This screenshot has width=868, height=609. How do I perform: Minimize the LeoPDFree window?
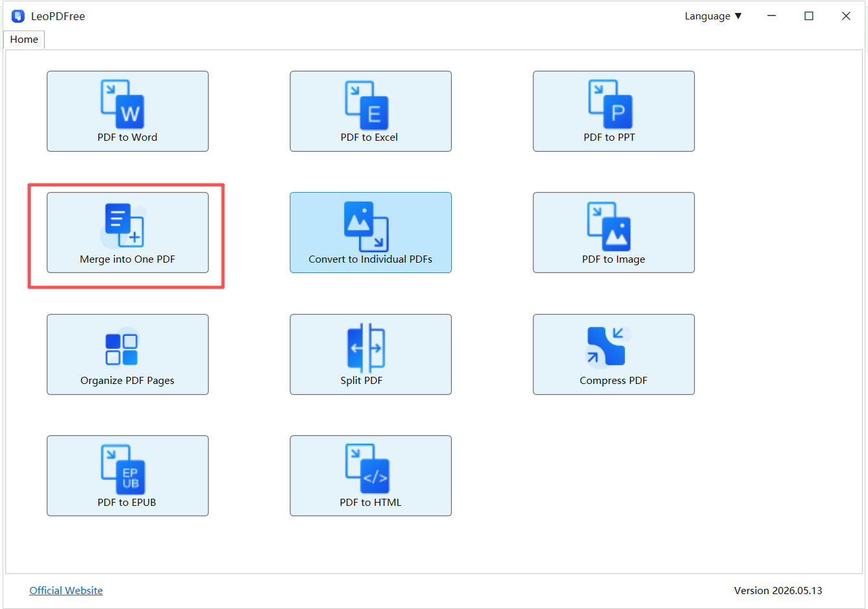[771, 16]
